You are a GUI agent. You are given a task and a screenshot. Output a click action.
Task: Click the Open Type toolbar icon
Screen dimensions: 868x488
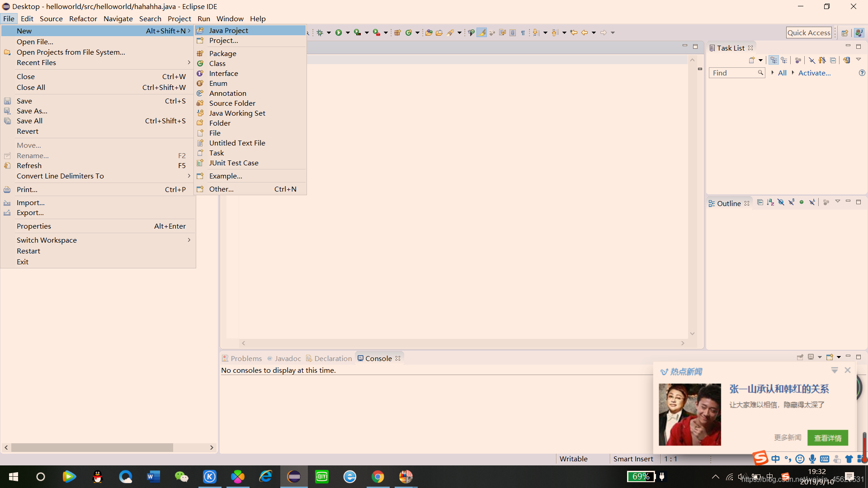point(429,33)
